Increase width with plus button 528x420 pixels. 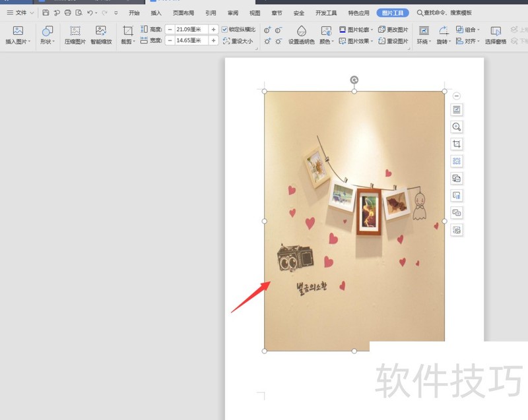pos(213,41)
